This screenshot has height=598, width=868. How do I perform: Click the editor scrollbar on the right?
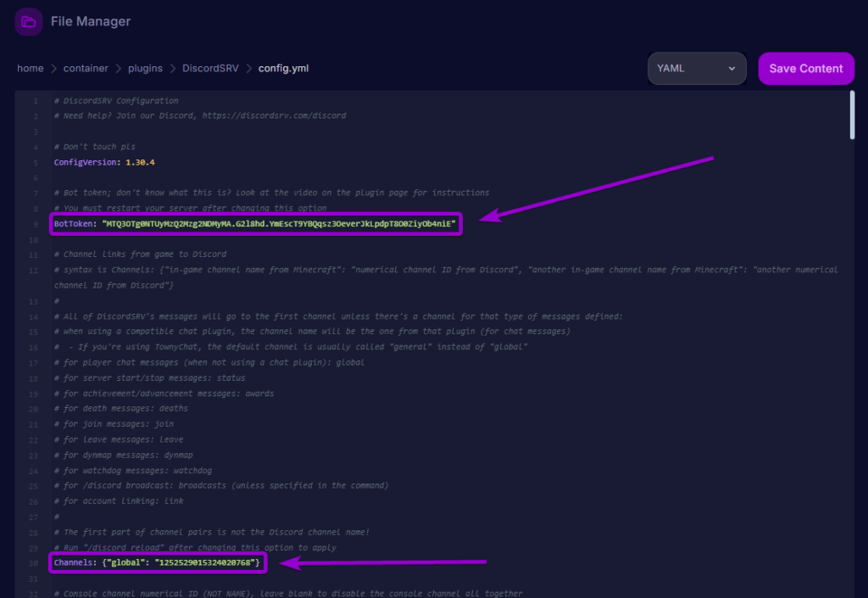851,115
